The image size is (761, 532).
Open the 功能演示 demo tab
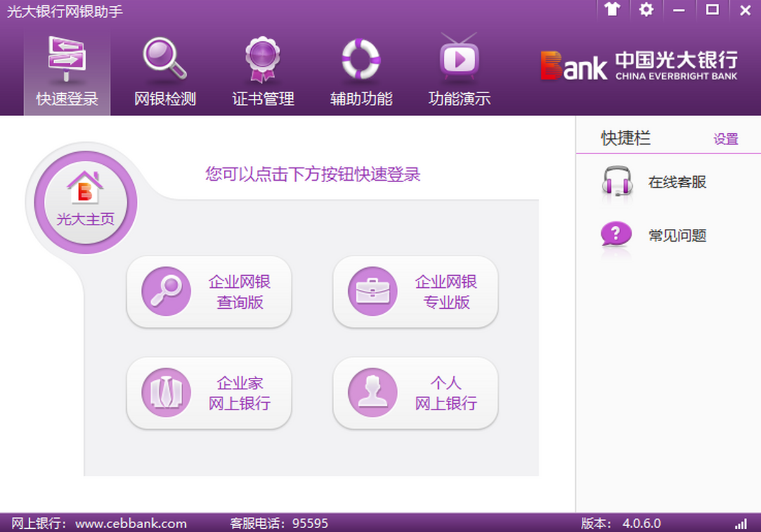point(459,73)
